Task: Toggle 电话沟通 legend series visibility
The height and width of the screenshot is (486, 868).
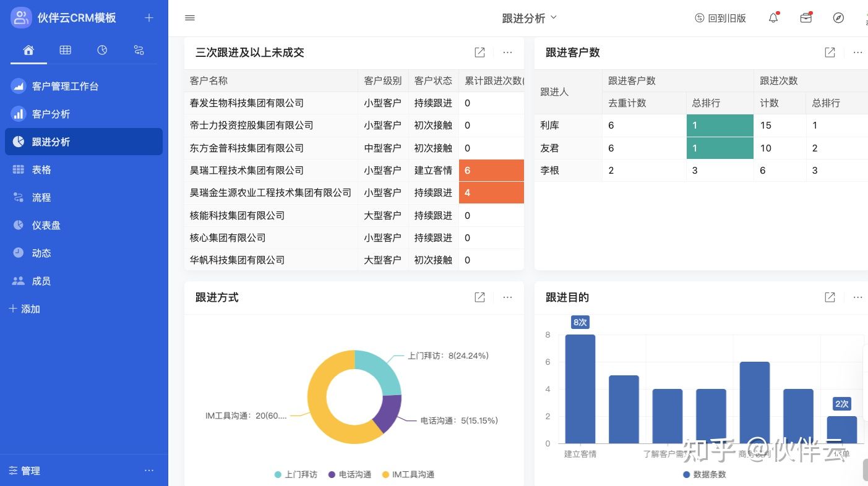Action: pyautogui.click(x=350, y=474)
